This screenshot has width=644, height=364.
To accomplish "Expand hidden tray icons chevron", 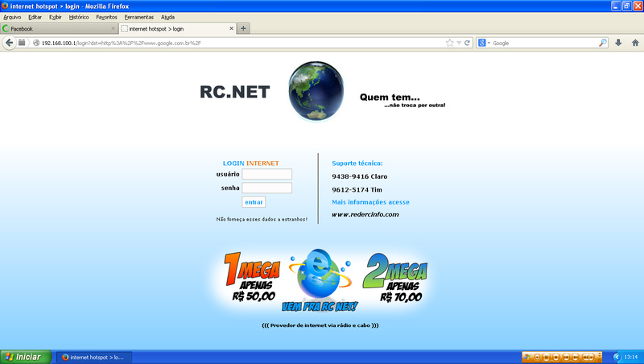I will 617,357.
